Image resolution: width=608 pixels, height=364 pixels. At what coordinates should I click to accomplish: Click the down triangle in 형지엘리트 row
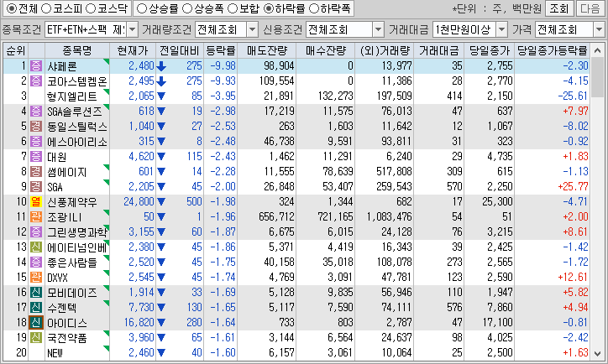(x=161, y=96)
